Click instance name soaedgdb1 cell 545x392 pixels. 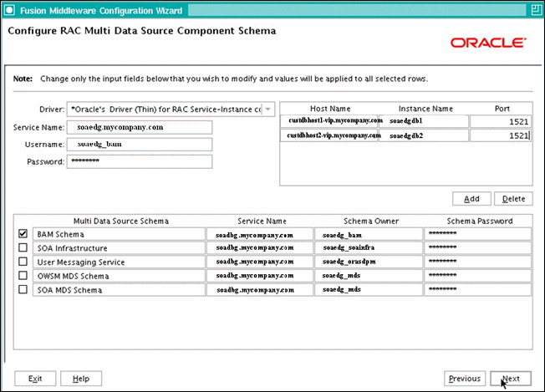click(423, 121)
